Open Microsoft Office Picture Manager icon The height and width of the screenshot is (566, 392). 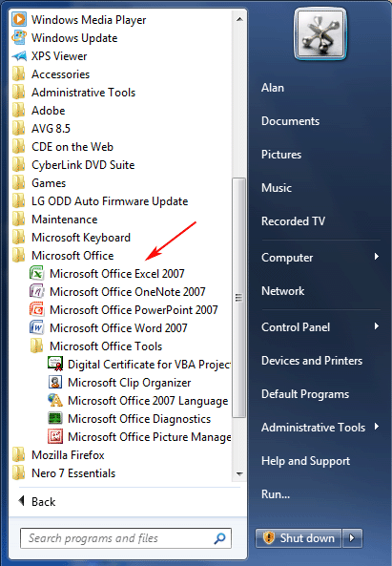[x=55, y=437]
